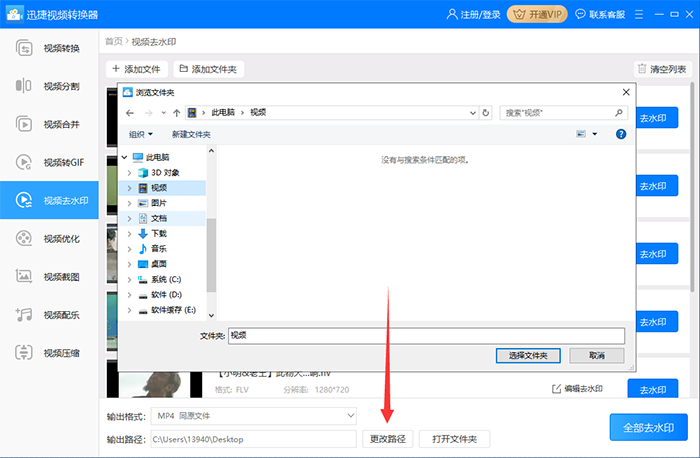Click 清空列表 trash button
The image size is (700, 458).
pos(662,69)
